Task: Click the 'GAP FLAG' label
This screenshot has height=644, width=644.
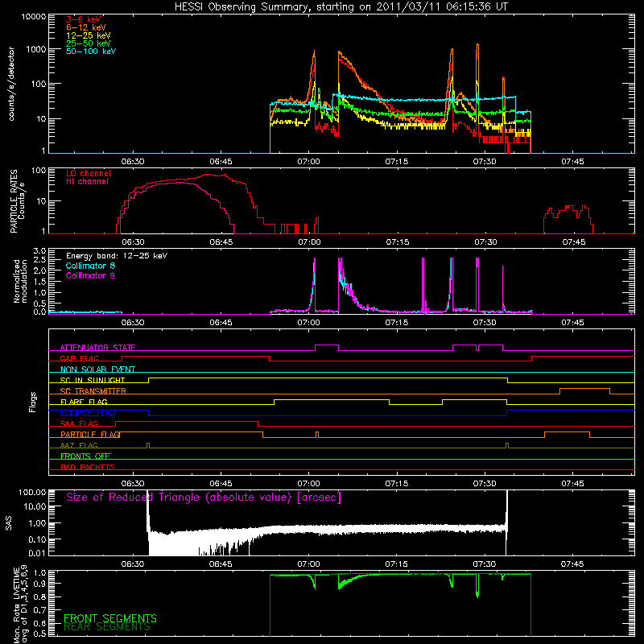Action: coord(79,358)
